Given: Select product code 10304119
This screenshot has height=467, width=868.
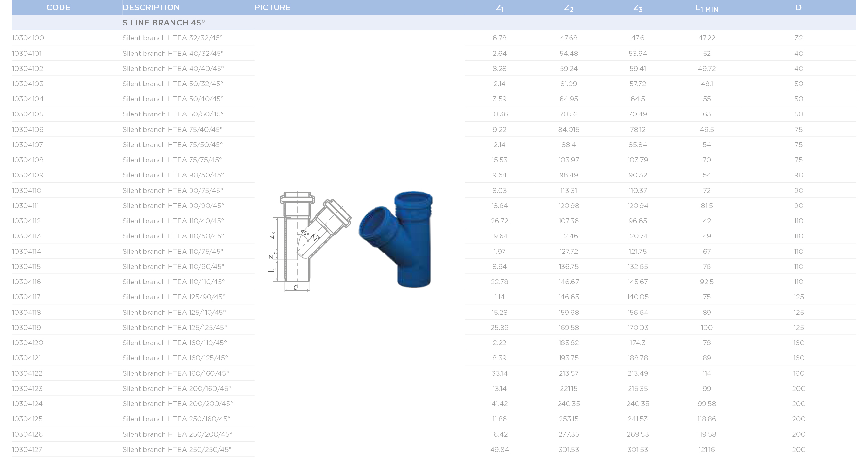Looking at the screenshot, I should [x=27, y=327].
